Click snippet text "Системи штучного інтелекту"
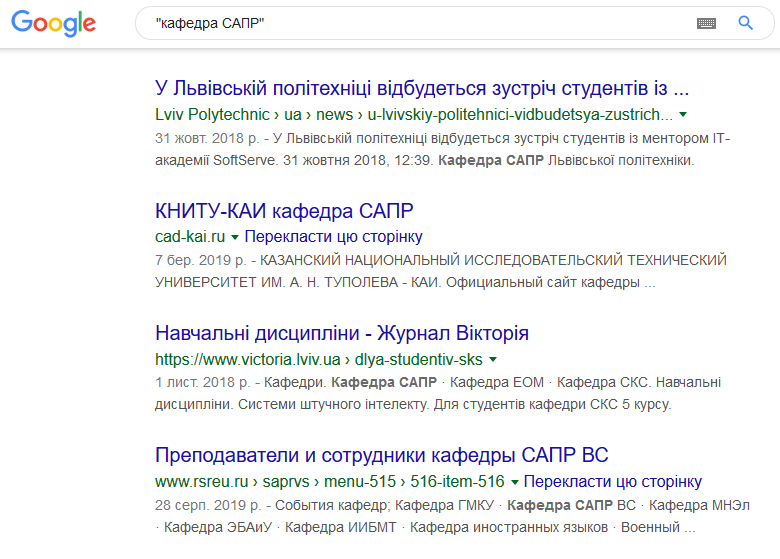780x559 pixels. [x=332, y=404]
